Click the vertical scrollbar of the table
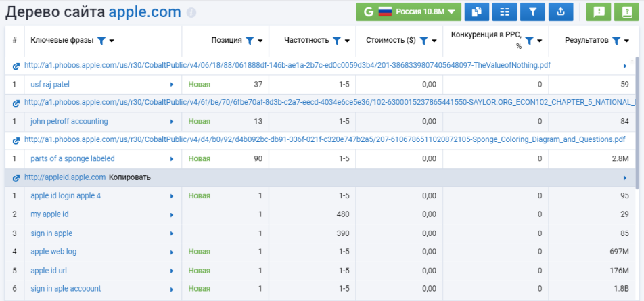 (x=637, y=123)
